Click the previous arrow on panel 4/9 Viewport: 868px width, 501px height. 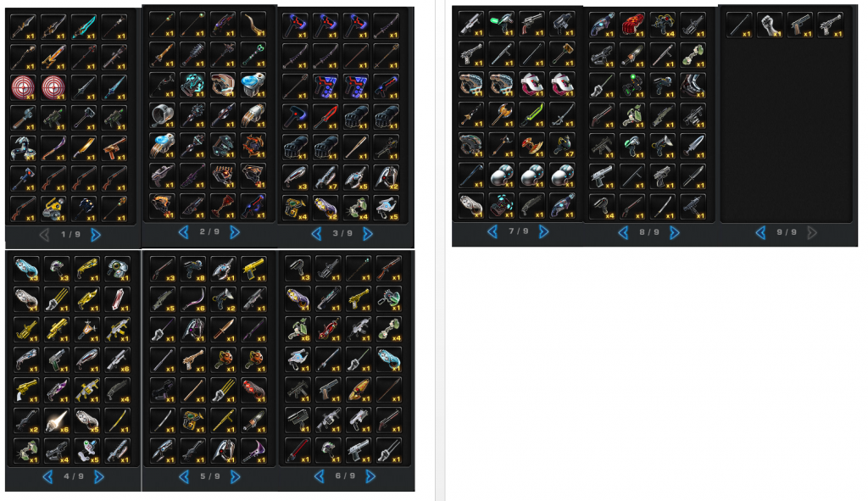pos(47,476)
